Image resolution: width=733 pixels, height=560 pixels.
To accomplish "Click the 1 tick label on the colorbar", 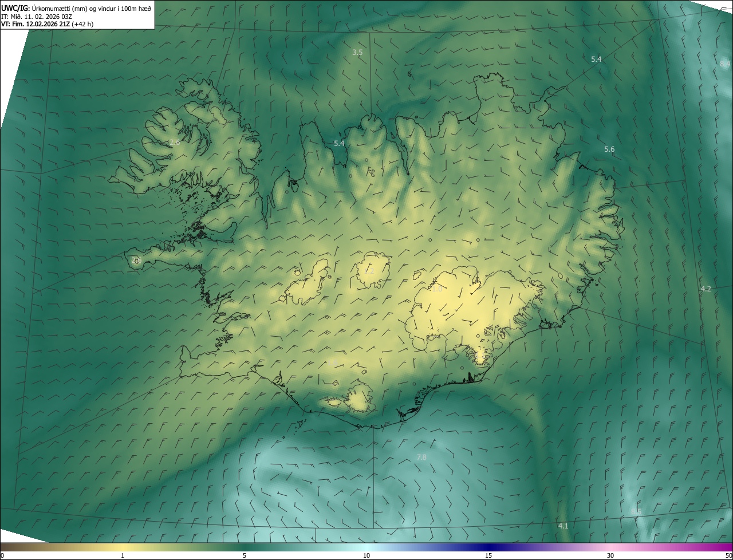I will [x=123, y=556].
